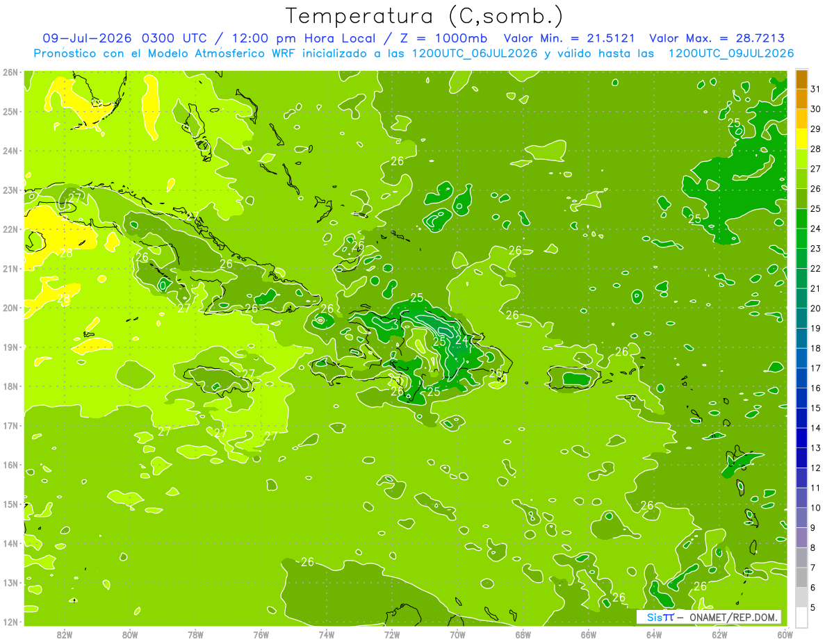Click the "68W" longitude axis label
Screen dimensions: 834x644
523,634
